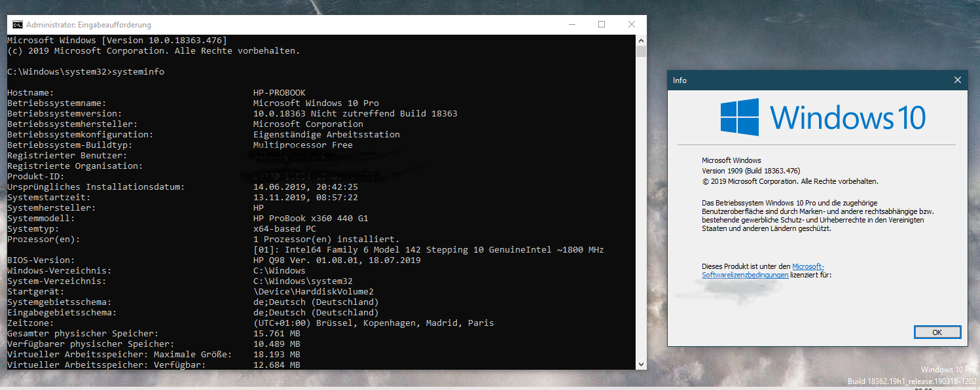Click the "[01]: Intel64 Family 6 Model 142" line
The height and width of the screenshot is (390, 980).
coord(429,250)
